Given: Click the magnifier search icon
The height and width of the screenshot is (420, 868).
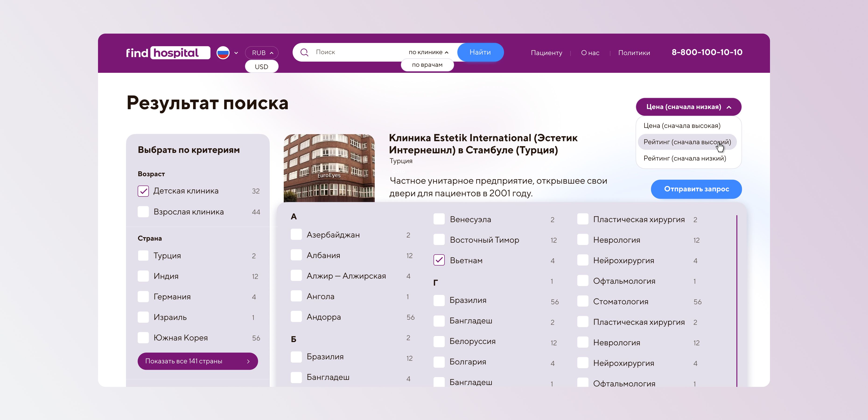Looking at the screenshot, I should [x=304, y=52].
